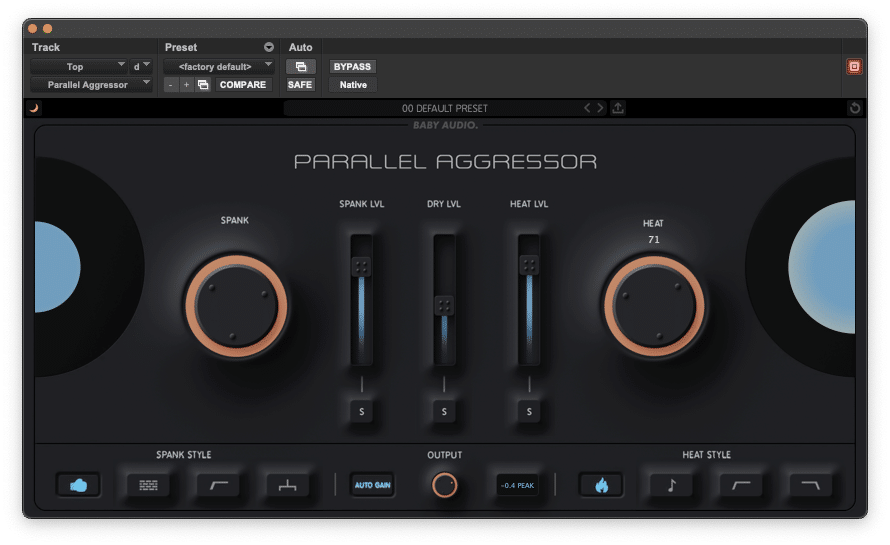Click the SPANK knob
The width and height of the screenshot is (890, 545).
(x=236, y=307)
